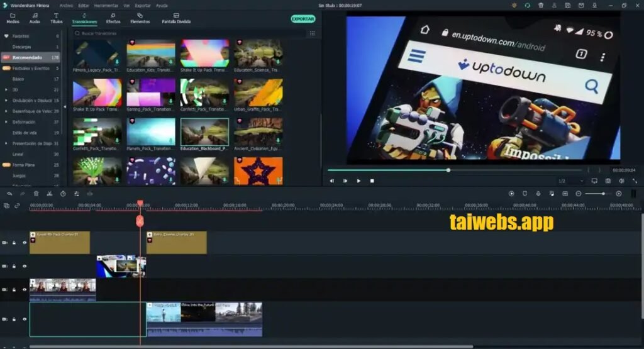Click the add track manager icon
The width and height of the screenshot is (644, 349).
pyautogui.click(x=6, y=206)
